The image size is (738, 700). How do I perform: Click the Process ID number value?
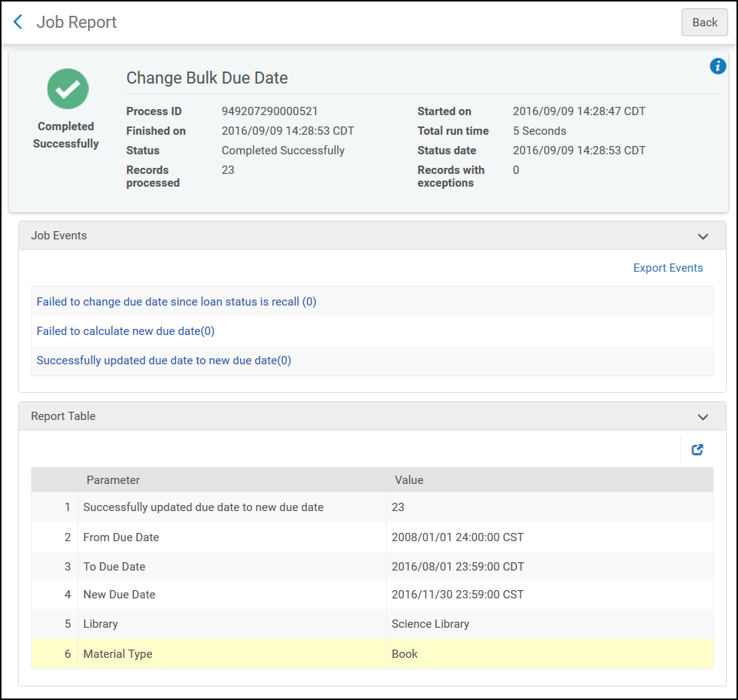(269, 111)
